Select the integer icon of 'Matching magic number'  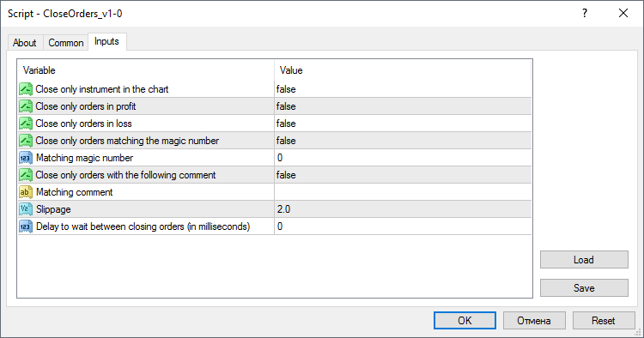click(26, 158)
